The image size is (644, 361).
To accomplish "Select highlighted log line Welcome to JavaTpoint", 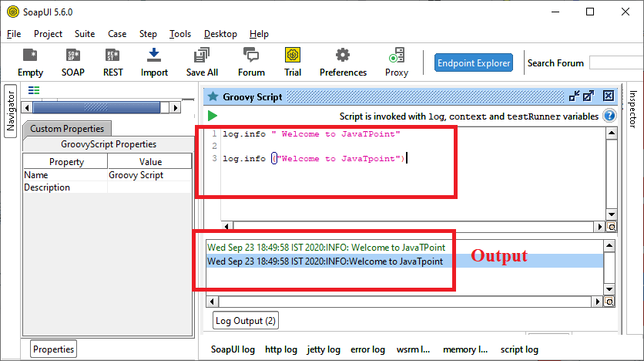I will click(x=325, y=261).
